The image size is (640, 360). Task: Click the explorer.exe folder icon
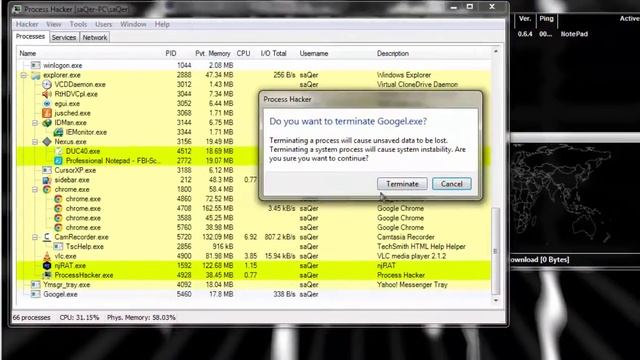tap(36, 75)
